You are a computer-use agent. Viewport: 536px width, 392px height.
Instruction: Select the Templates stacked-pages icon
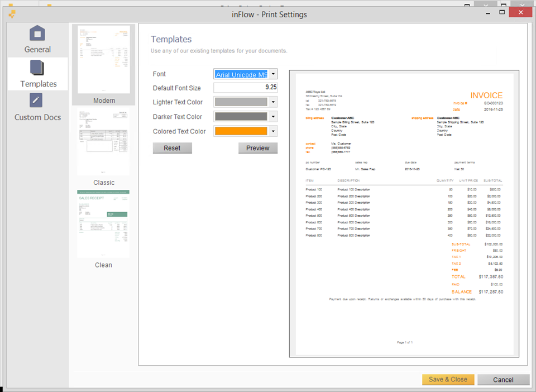37,68
